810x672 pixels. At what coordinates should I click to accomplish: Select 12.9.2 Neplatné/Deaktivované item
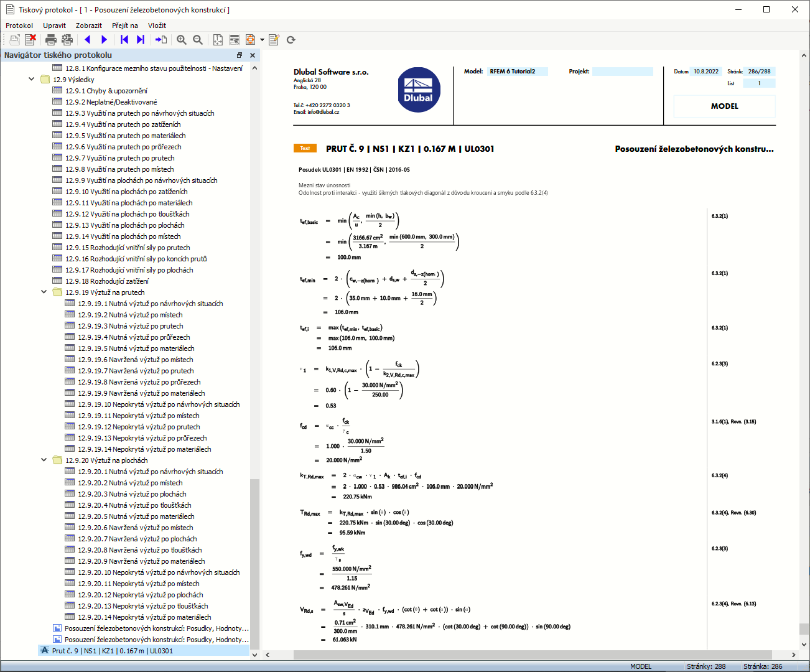coord(111,102)
